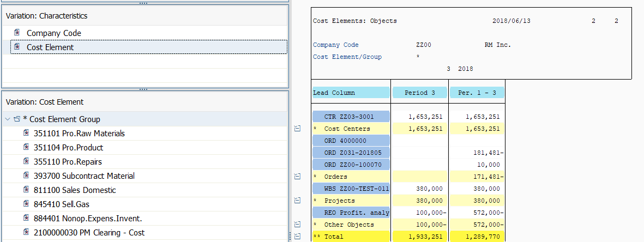Select 351104 Pro.Product in the tree
This screenshot has width=644, height=242.
pos(69,148)
